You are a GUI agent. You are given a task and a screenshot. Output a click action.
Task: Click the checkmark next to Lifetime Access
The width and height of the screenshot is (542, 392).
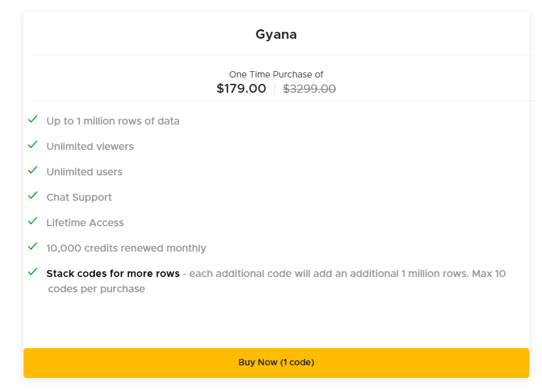point(32,222)
